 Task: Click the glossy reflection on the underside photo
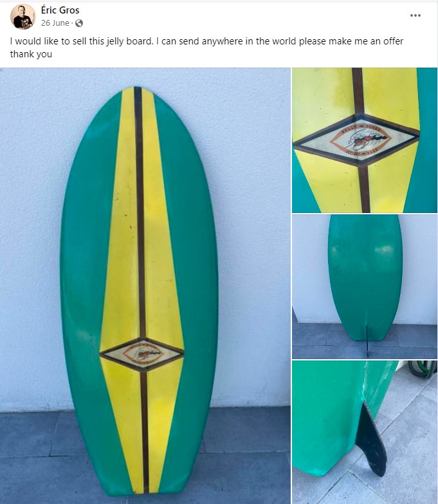pos(385,250)
